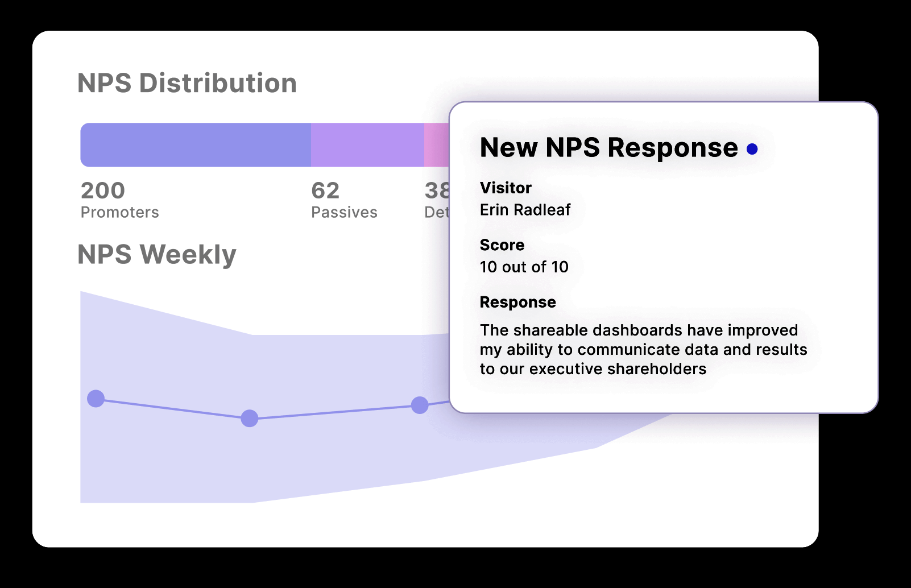The height and width of the screenshot is (588, 911).
Task: Click the NPS Weekly heading
Action: click(157, 254)
